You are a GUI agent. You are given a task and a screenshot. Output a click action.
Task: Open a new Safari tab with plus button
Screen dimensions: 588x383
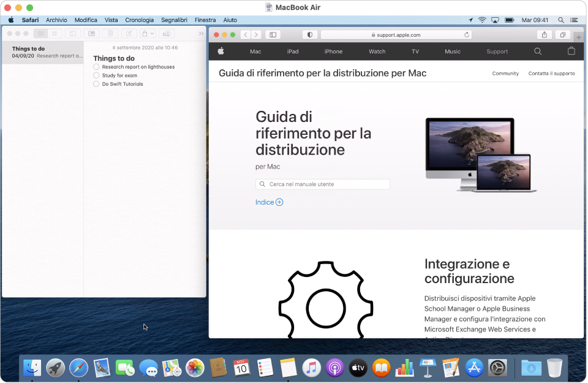click(579, 37)
